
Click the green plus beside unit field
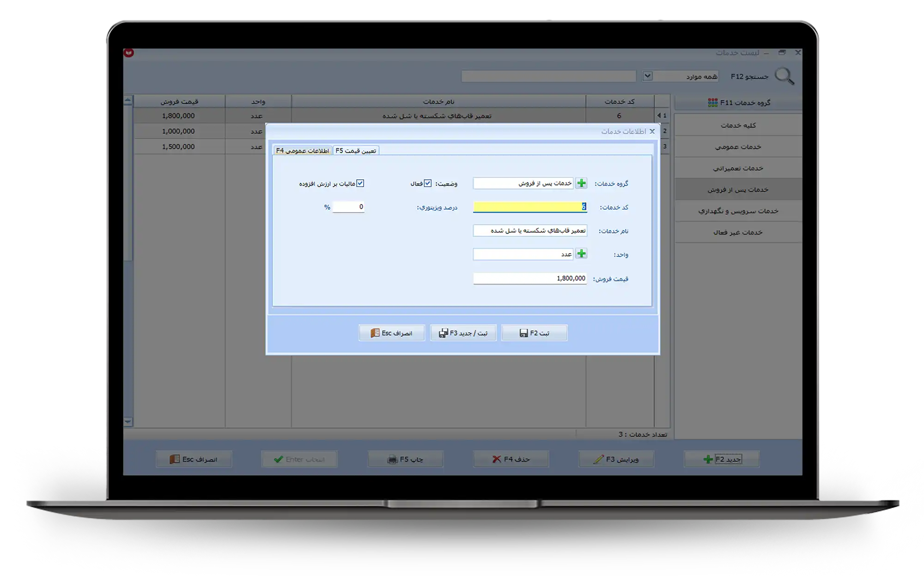(581, 254)
